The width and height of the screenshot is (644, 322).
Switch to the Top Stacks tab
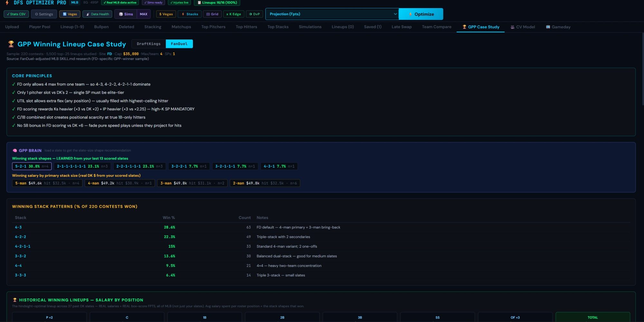click(278, 27)
